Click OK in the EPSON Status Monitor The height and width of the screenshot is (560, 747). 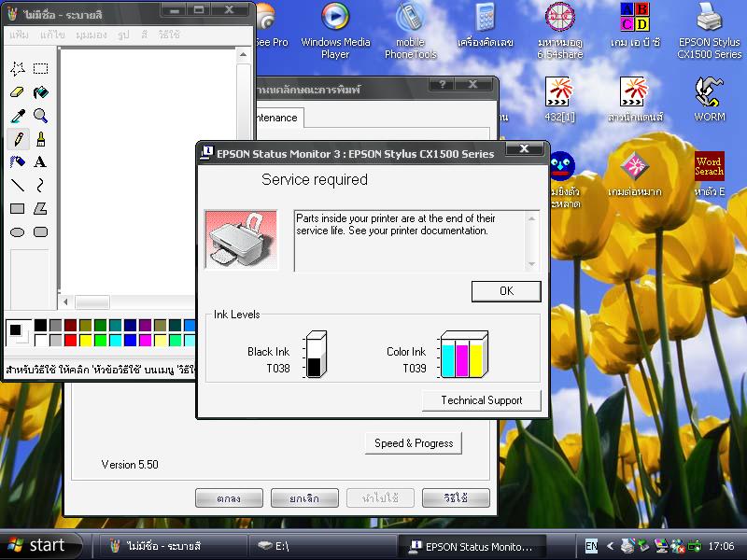click(506, 291)
